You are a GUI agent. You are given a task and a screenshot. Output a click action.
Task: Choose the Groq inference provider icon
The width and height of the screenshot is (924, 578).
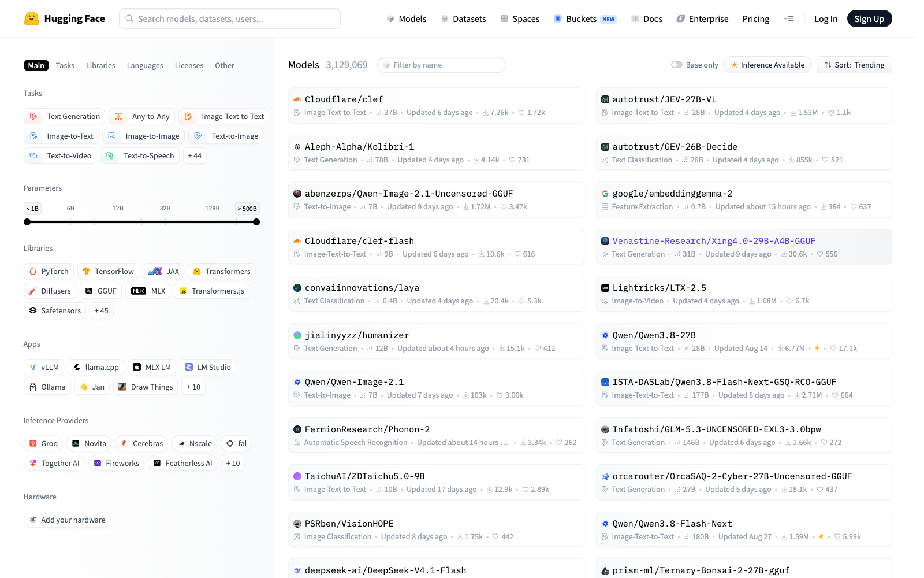coord(33,443)
